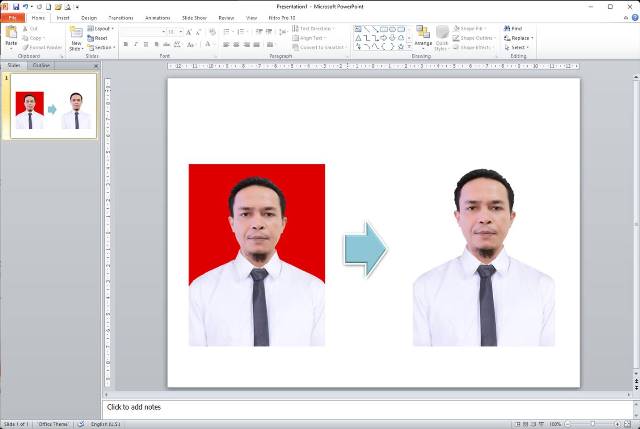This screenshot has height=429, width=640.
Task: Open the Layout dropdown
Action: tap(100, 29)
